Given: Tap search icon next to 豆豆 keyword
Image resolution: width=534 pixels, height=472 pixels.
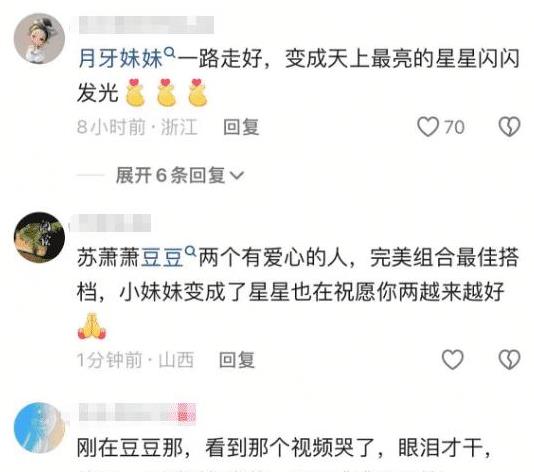Looking at the screenshot, I should (191, 252).
